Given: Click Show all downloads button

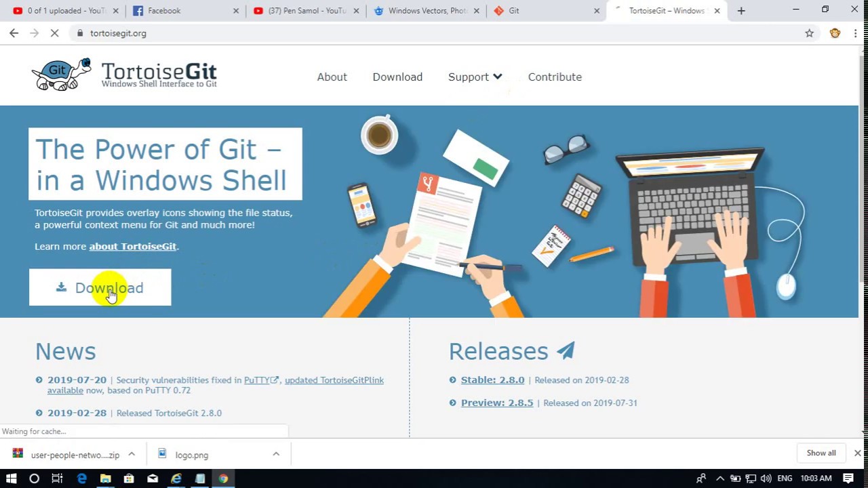Looking at the screenshot, I should point(821,453).
